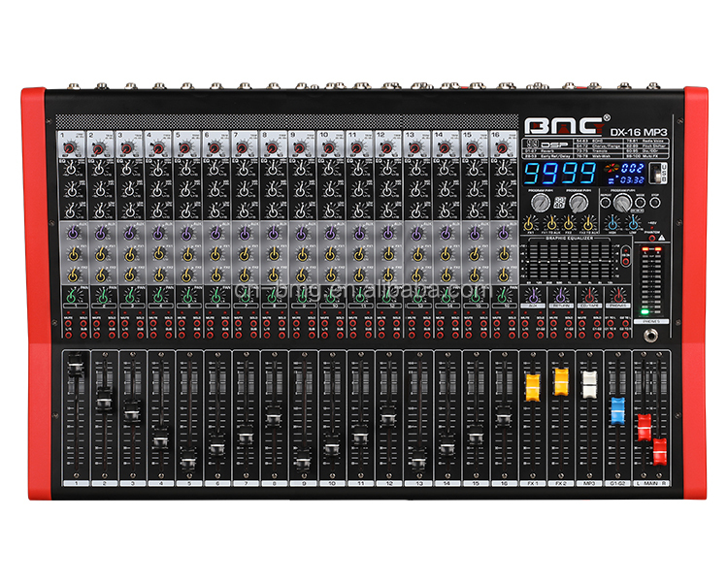The image size is (728, 582).
Task: Tap the 9999 DSP program display
Action: coord(560,173)
